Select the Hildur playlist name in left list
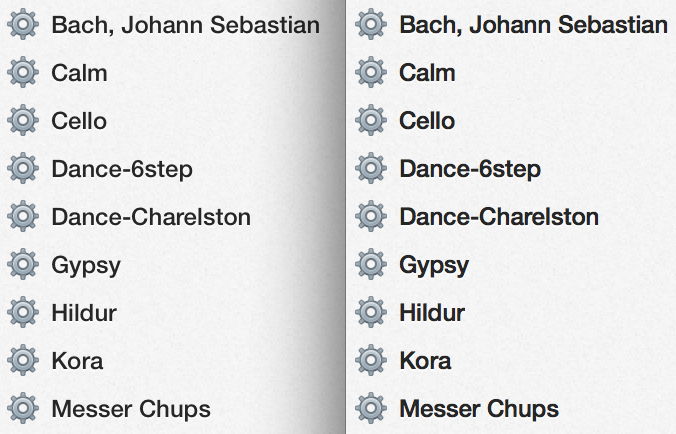676x434 pixels. tap(84, 313)
